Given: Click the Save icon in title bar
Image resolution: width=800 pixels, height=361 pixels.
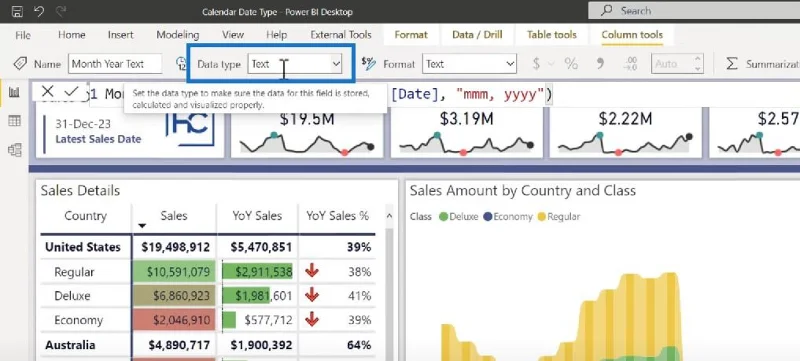Looking at the screenshot, I should (17, 11).
